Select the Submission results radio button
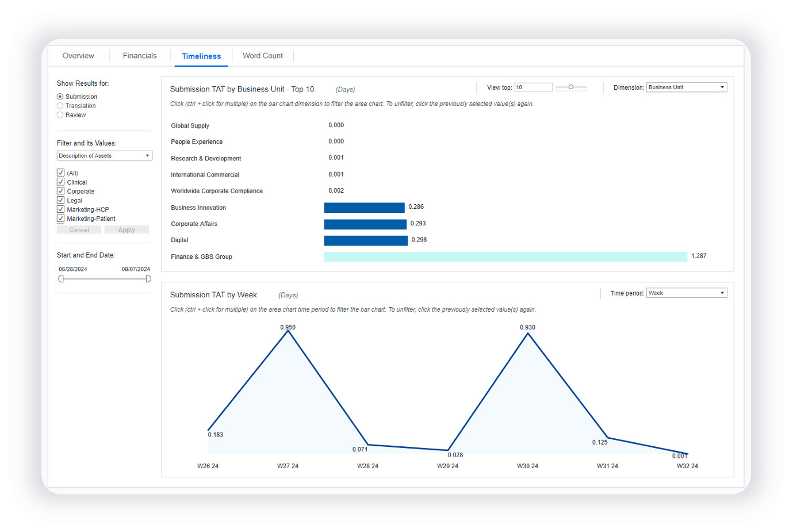Screen dimensions: 793x532 coord(60,97)
